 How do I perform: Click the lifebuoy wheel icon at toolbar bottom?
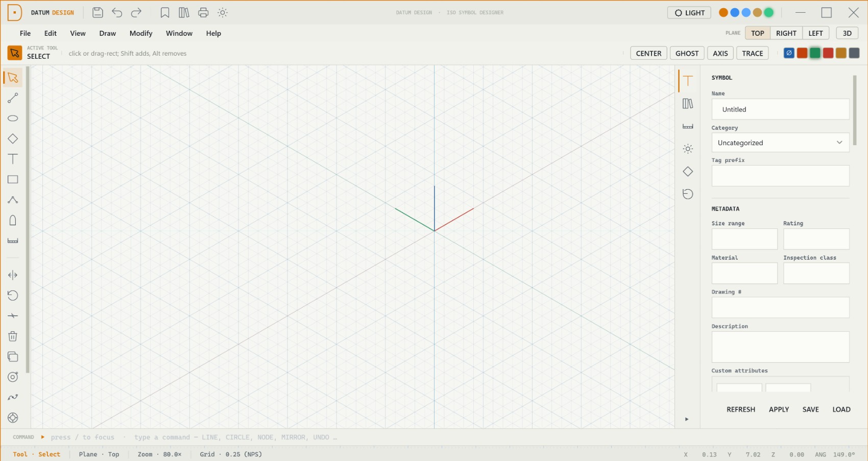(13, 418)
